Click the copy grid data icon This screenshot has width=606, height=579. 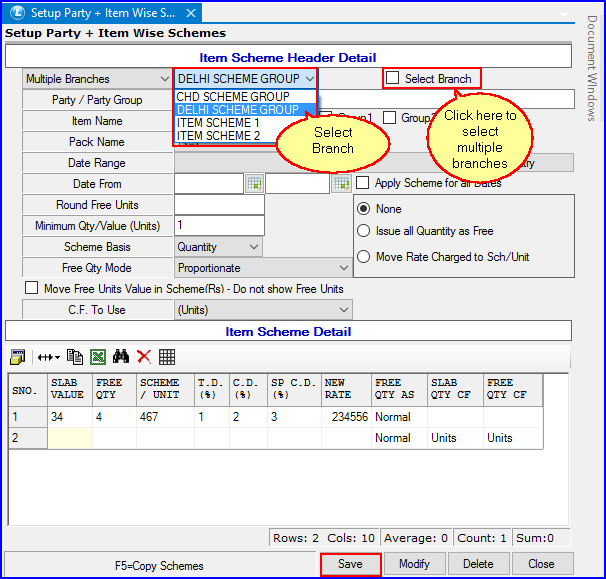pyautogui.click(x=75, y=357)
